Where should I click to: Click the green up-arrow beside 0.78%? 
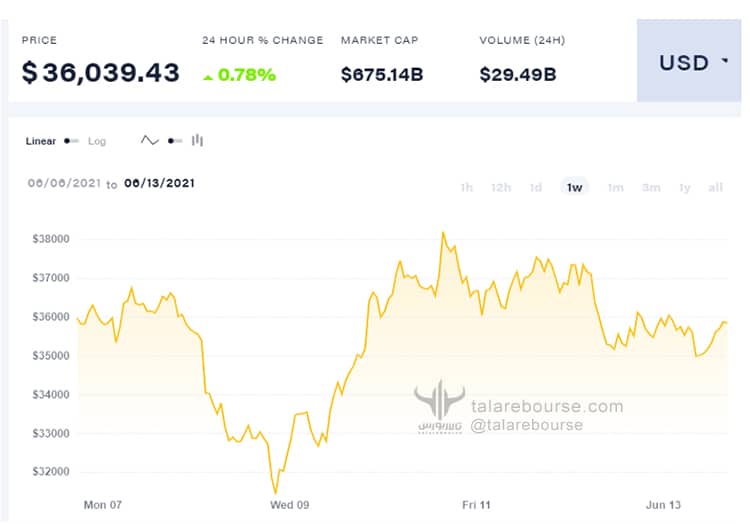point(208,77)
